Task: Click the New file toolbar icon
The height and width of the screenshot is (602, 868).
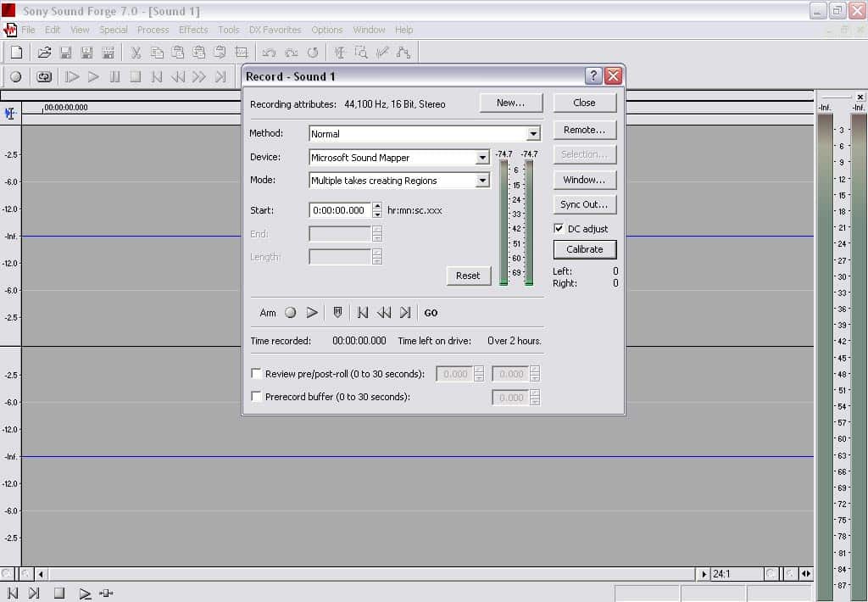Action: coord(17,53)
